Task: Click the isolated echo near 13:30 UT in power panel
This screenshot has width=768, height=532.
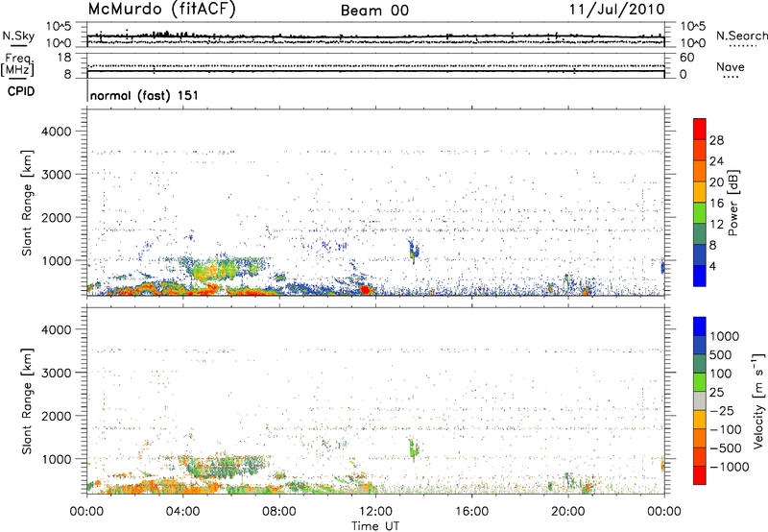Action: coord(414,251)
